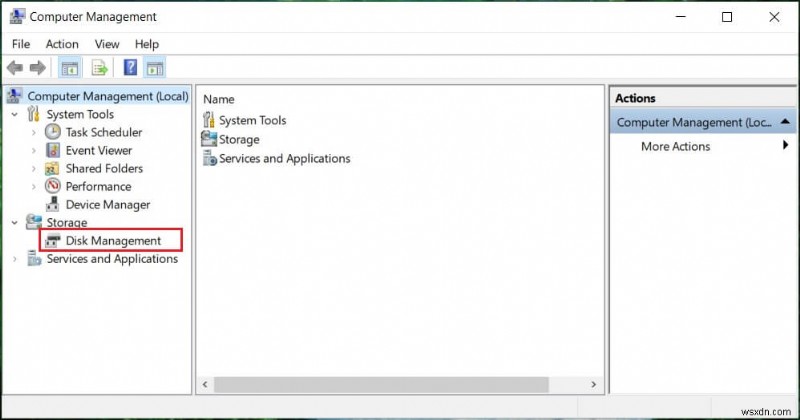The height and width of the screenshot is (420, 800).
Task: Select Storage text in center list
Action: click(x=239, y=139)
